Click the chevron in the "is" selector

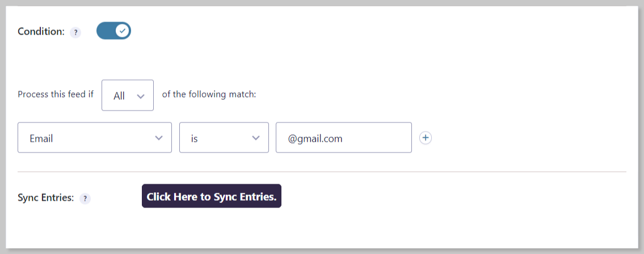(256, 138)
